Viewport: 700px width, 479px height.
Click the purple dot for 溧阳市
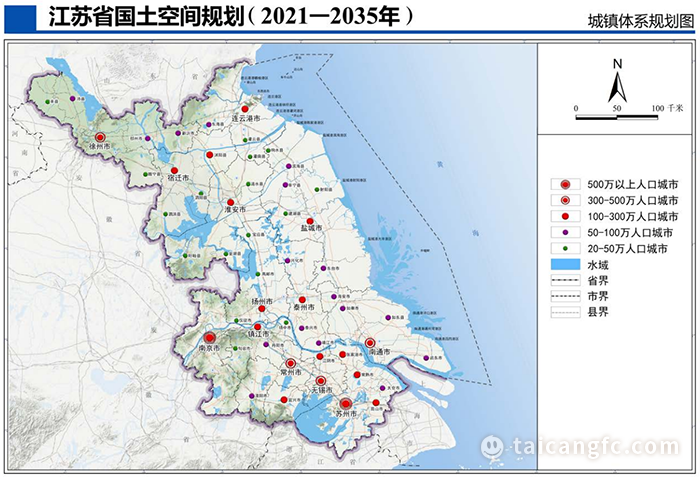click(x=252, y=396)
